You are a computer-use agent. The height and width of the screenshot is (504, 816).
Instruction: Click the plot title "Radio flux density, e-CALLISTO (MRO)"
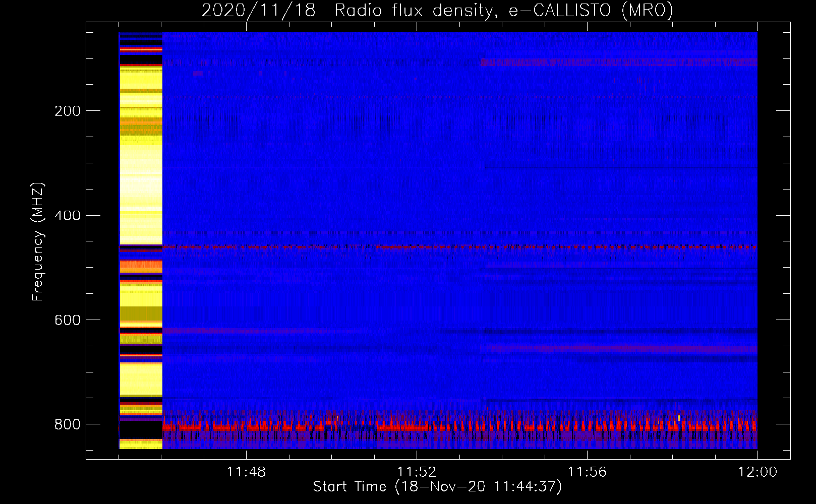pos(503,11)
